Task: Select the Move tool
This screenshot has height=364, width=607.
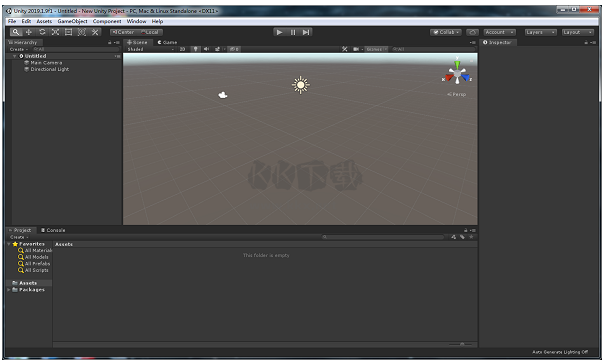Action: 29,32
